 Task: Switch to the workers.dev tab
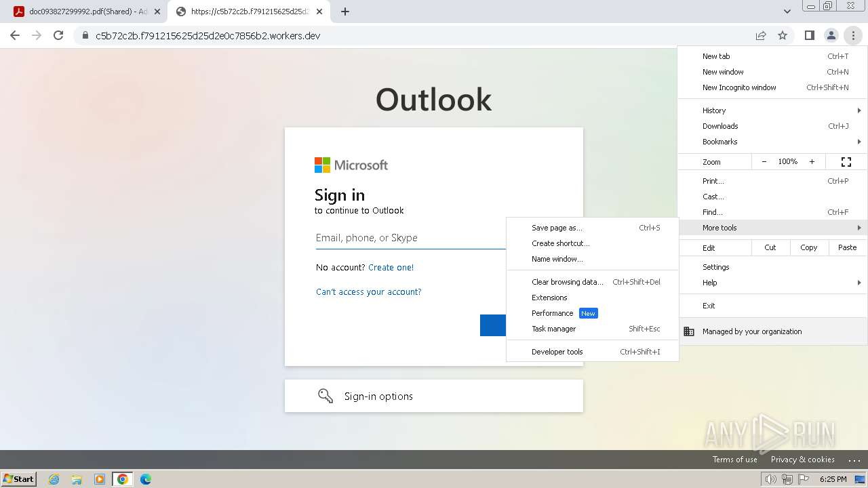249,12
